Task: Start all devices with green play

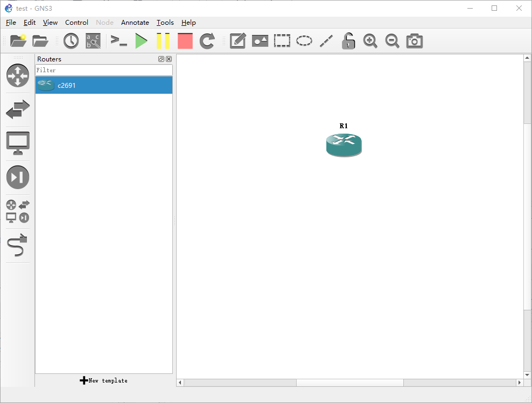Action: click(141, 41)
